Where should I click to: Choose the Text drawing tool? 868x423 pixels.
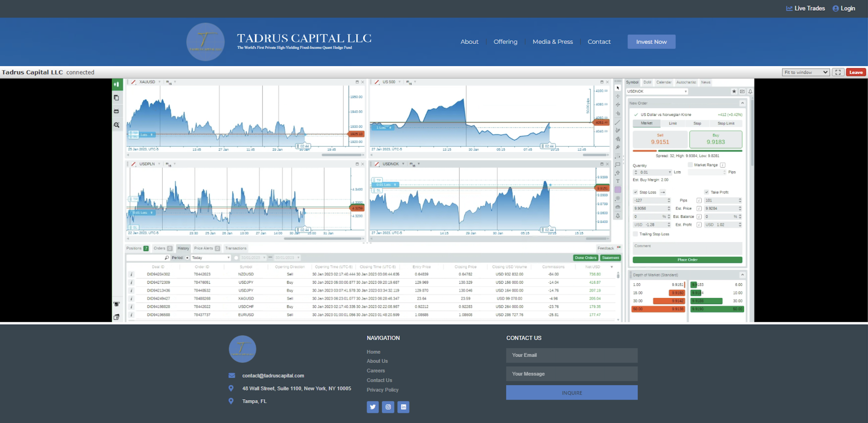pyautogui.click(x=618, y=181)
